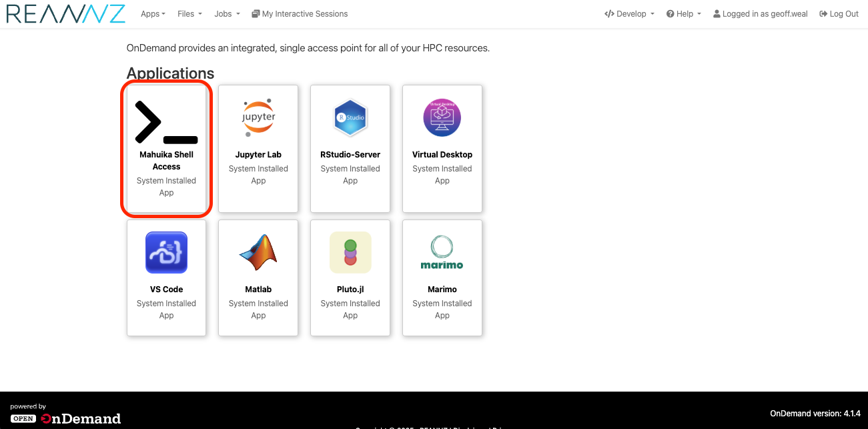Click the powered by text in footer

pyautogui.click(x=28, y=406)
